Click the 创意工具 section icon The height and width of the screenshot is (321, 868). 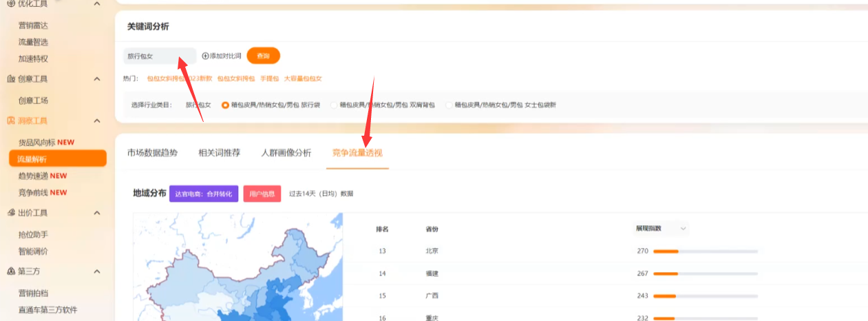click(11, 79)
